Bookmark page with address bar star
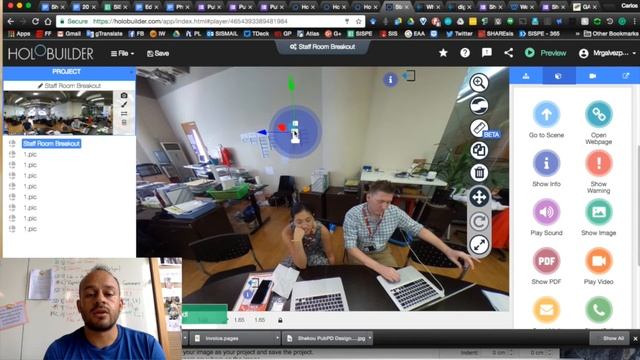This screenshot has height=360, width=640. tap(358, 21)
